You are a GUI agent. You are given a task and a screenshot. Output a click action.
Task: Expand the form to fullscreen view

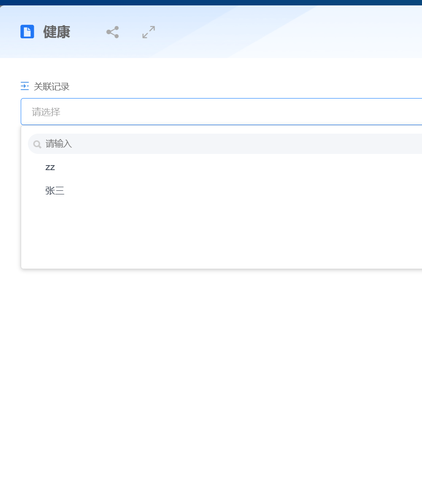[x=149, y=32]
